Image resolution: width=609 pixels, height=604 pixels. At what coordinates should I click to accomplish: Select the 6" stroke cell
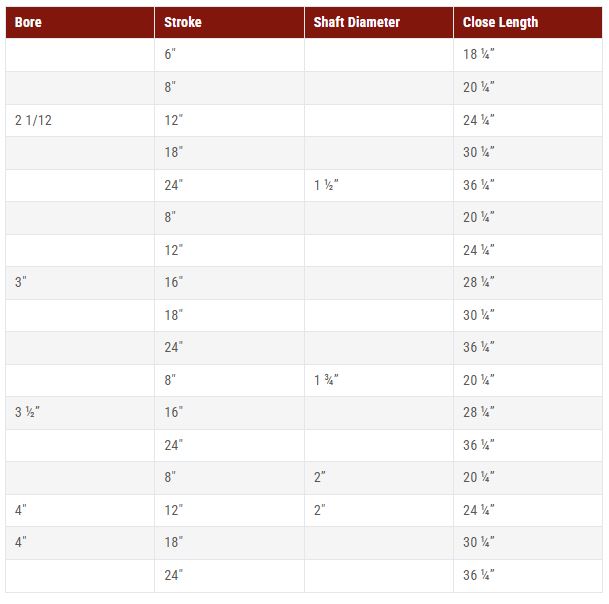coord(170,55)
